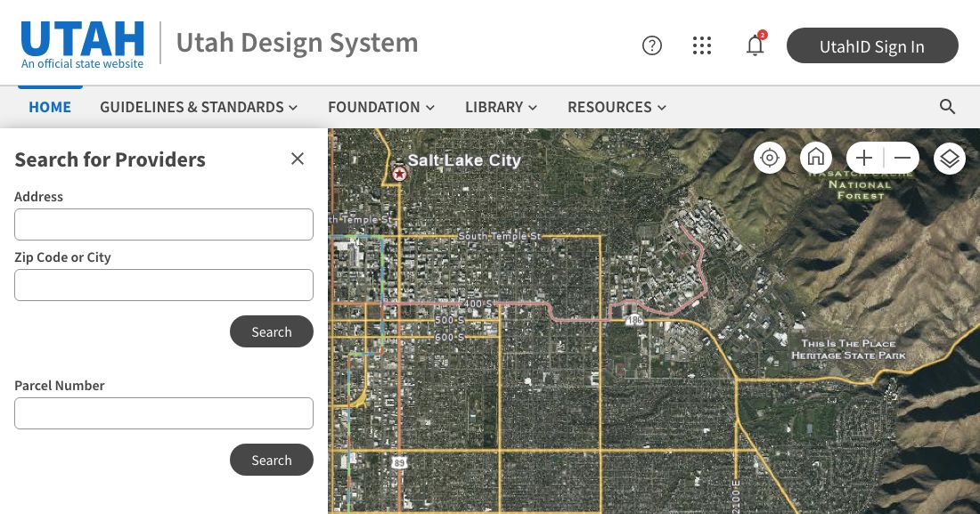This screenshot has height=514, width=980.
Task: Click the notifications bell icon
Action: click(x=755, y=45)
